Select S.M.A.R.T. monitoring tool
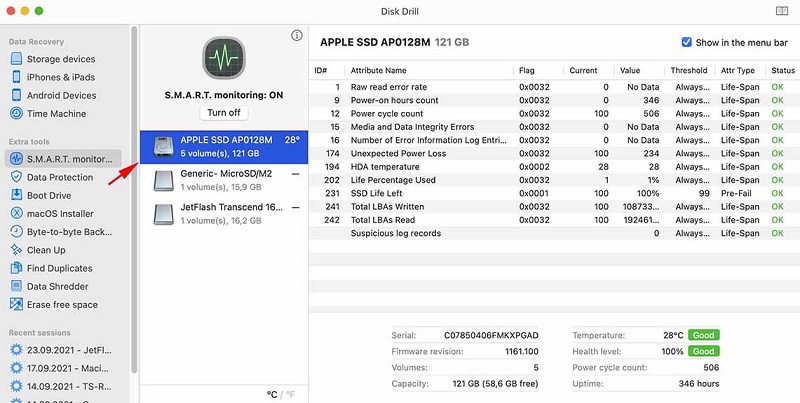This screenshot has width=800, height=403. (x=63, y=159)
